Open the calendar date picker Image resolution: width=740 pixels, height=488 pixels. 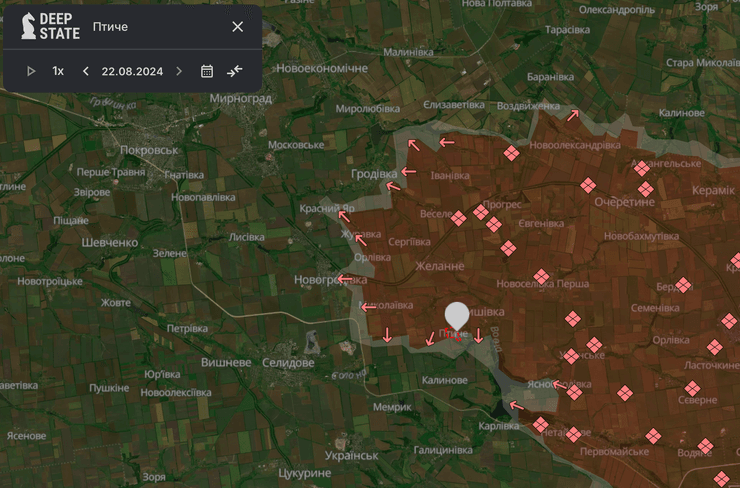click(207, 71)
